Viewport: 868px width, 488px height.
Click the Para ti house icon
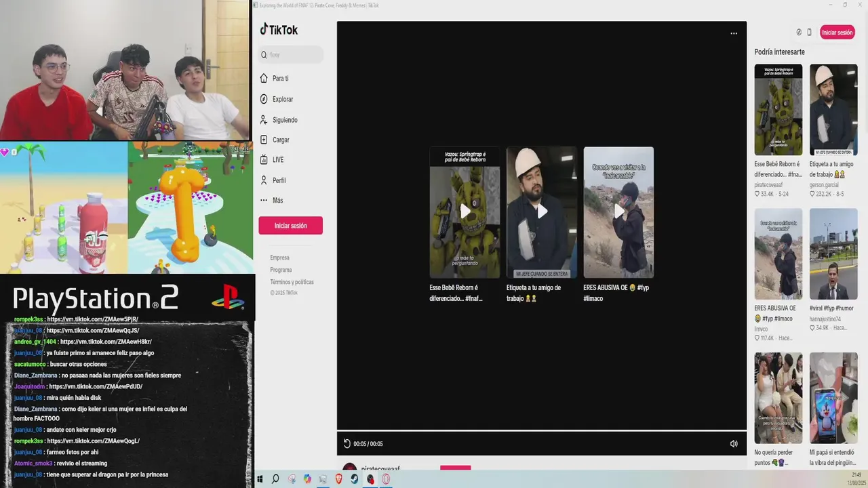coord(264,79)
